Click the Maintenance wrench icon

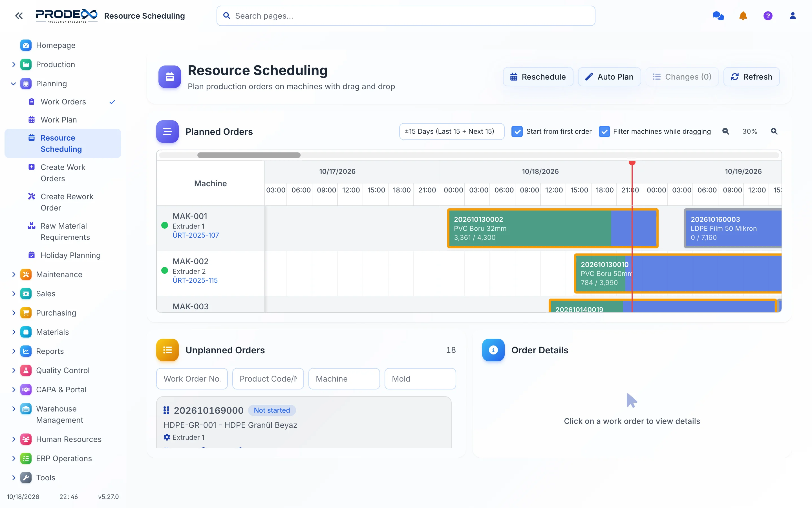(26, 275)
